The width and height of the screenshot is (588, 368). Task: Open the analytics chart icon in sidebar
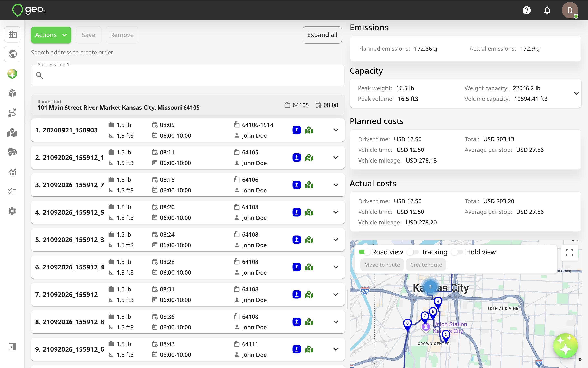click(12, 172)
